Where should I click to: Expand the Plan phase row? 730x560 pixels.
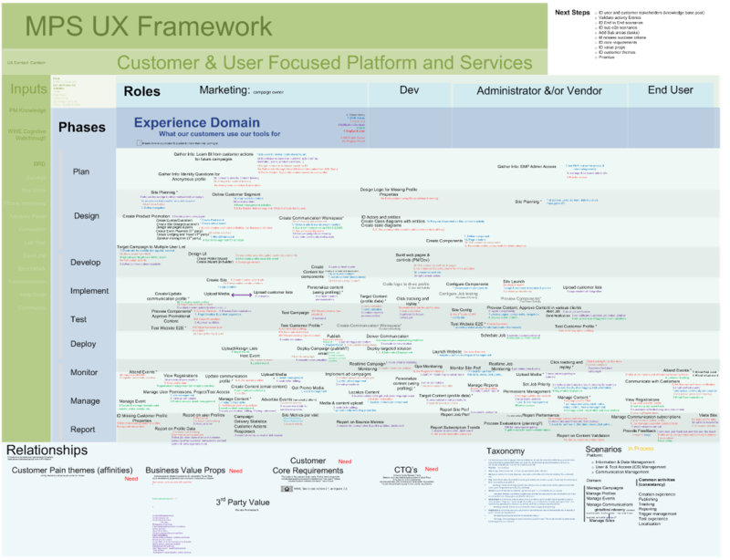81,171
